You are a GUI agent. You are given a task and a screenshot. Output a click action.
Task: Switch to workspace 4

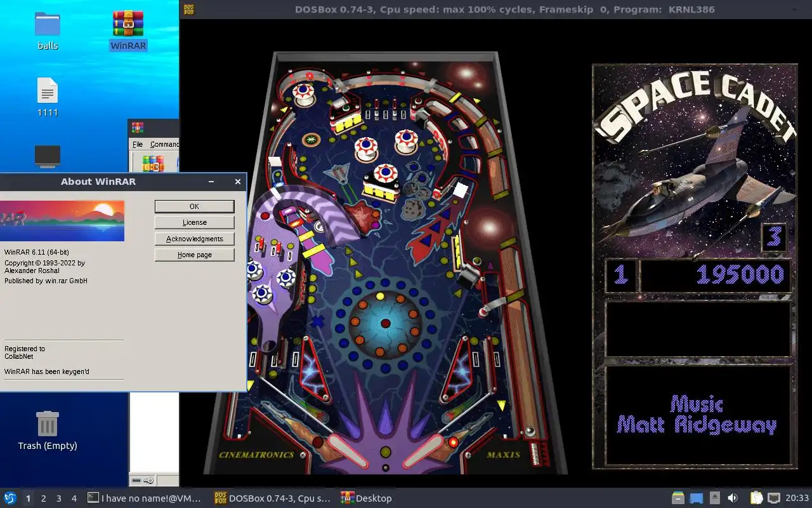pos(74,498)
